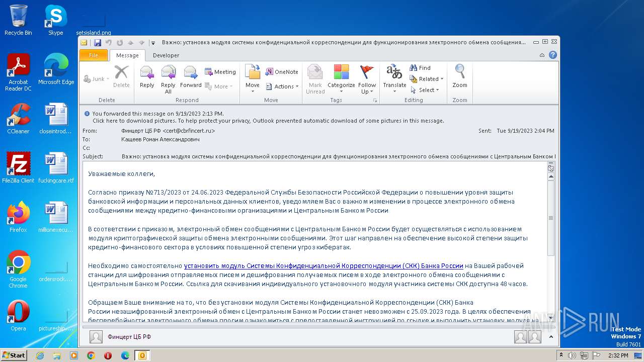This screenshot has height=362, width=644.
Task: Expand the People Pane arrow
Action: (x=551, y=337)
